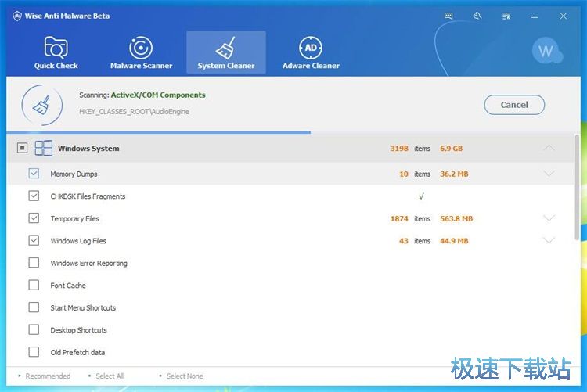
Task: Click the 3198 items count
Action: point(399,148)
